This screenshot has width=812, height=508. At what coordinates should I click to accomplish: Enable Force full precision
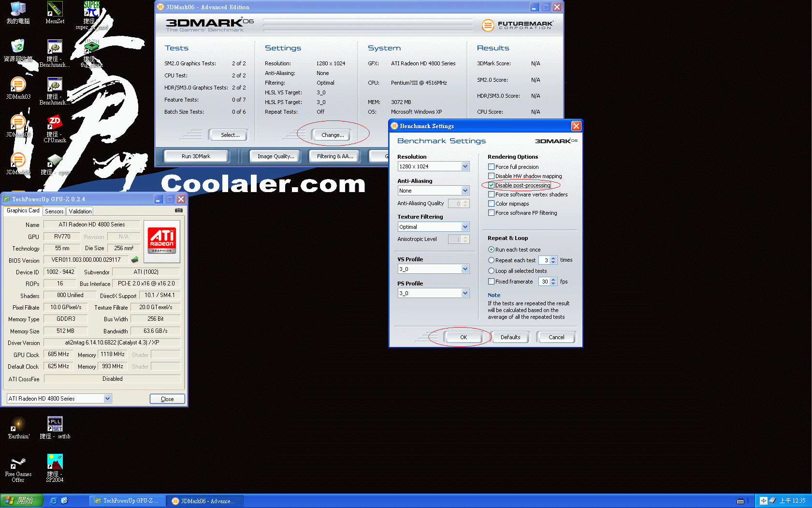[x=491, y=167]
